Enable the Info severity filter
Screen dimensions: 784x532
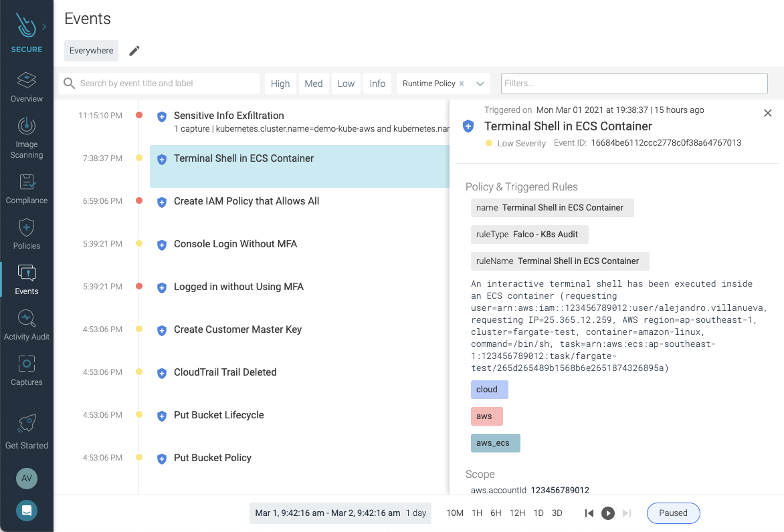tap(377, 83)
